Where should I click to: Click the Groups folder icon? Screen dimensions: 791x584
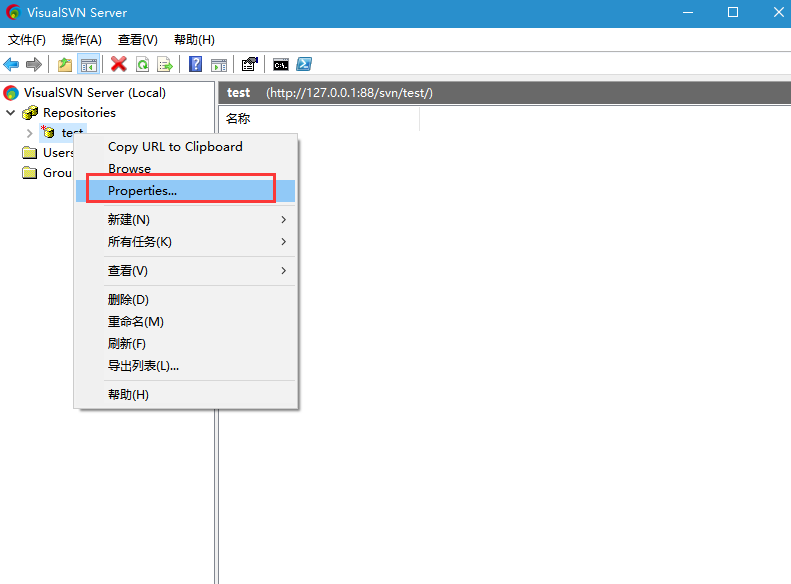[x=30, y=172]
